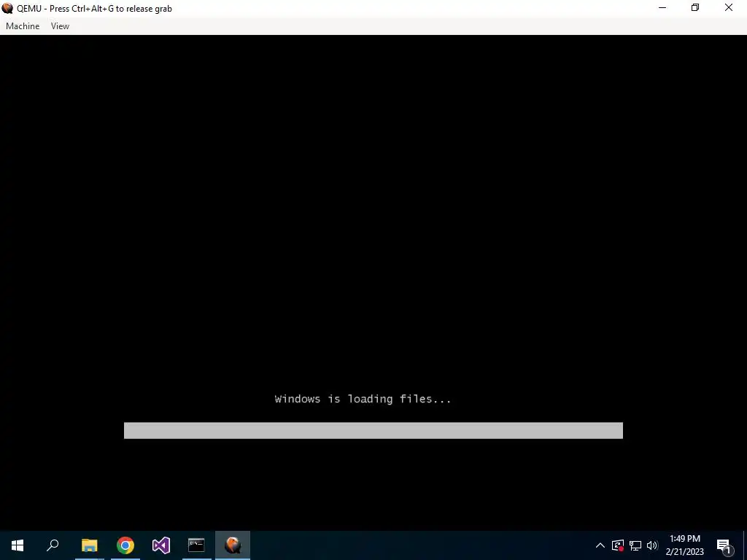Image resolution: width=747 pixels, height=560 pixels.
Task: Restore down the QEMU window
Action: (x=695, y=8)
